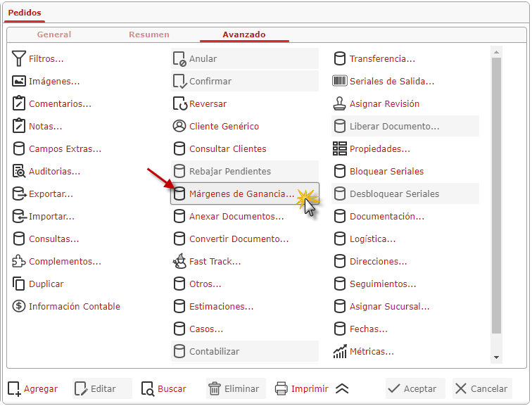The image size is (532, 406).
Task: Open the Otros option
Action: point(245,284)
